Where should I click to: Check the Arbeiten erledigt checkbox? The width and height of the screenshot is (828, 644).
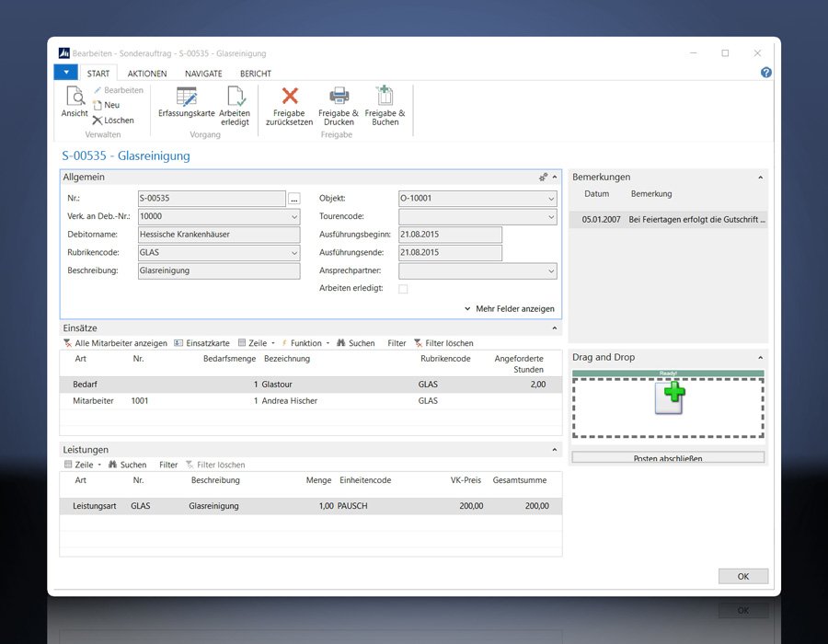coord(402,289)
